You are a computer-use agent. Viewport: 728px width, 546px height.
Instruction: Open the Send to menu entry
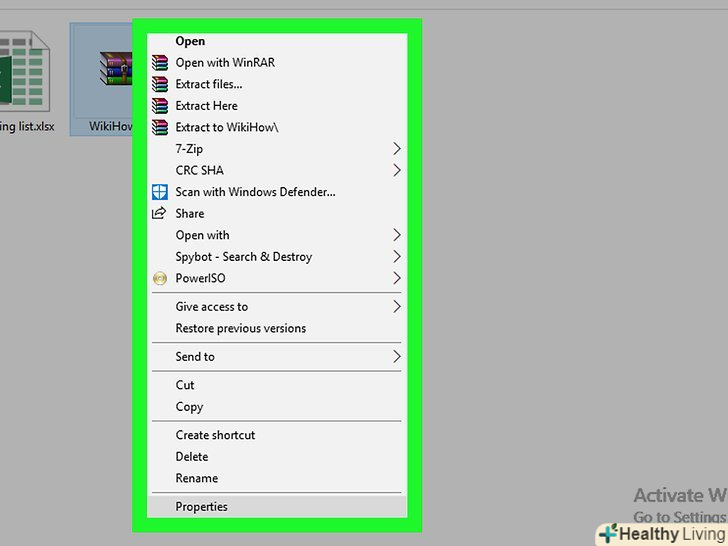[277, 357]
